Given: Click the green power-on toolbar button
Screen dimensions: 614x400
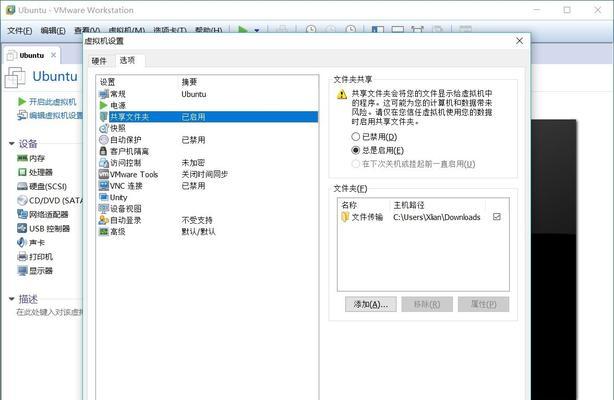Looking at the screenshot, I should pyautogui.click(x=243, y=29).
